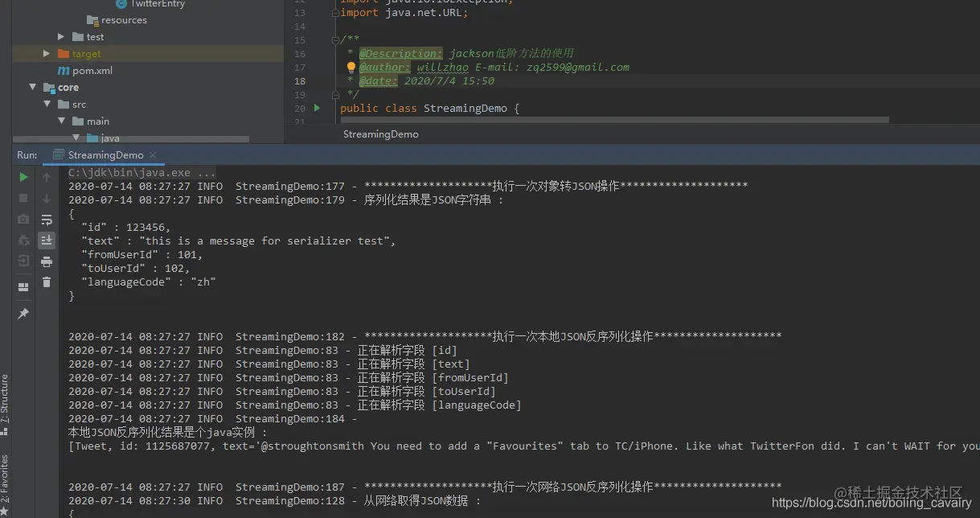
Task: Select the core module row
Action: (148, 88)
